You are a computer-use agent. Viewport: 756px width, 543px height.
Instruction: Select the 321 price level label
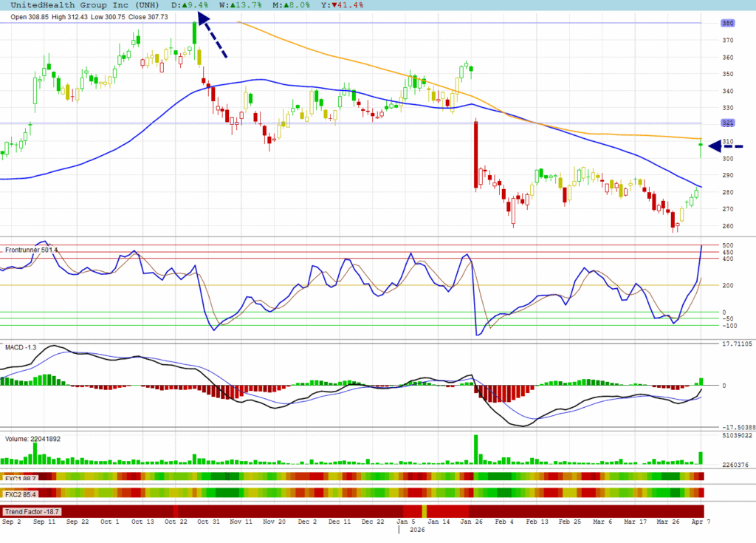click(x=727, y=123)
